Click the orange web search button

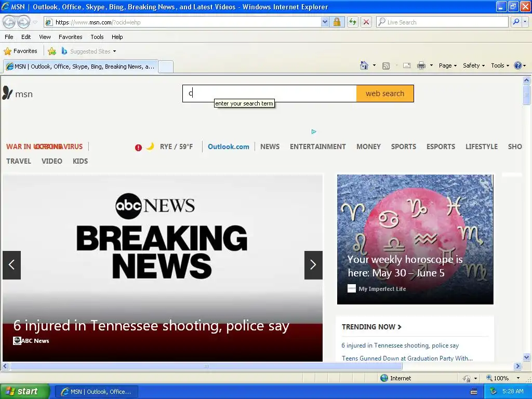[x=385, y=94]
